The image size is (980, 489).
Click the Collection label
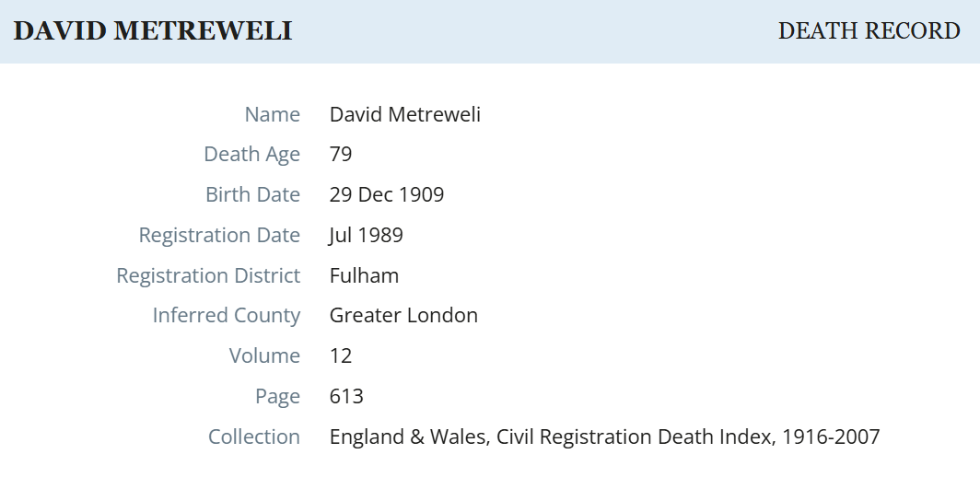[254, 437]
